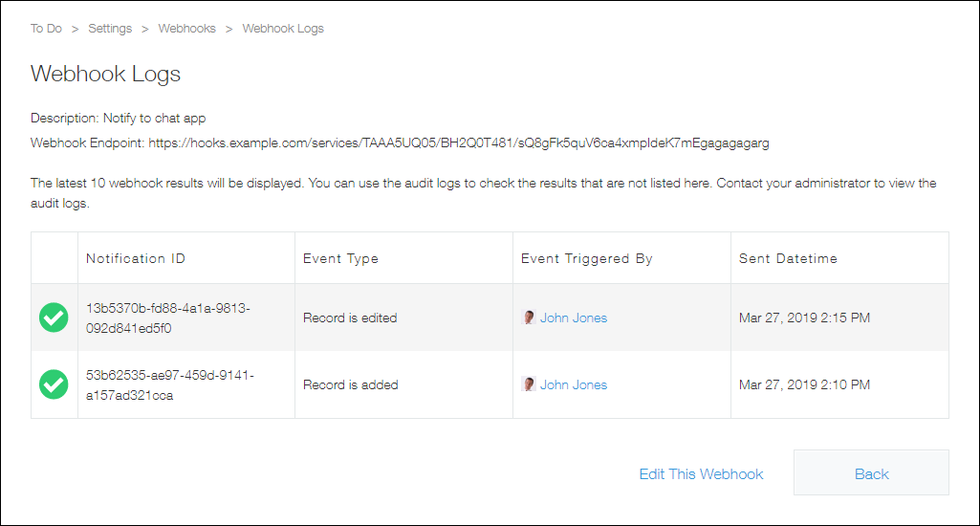Image resolution: width=980 pixels, height=526 pixels.
Task: Open the To Do breadcrumb link
Action: 46,29
